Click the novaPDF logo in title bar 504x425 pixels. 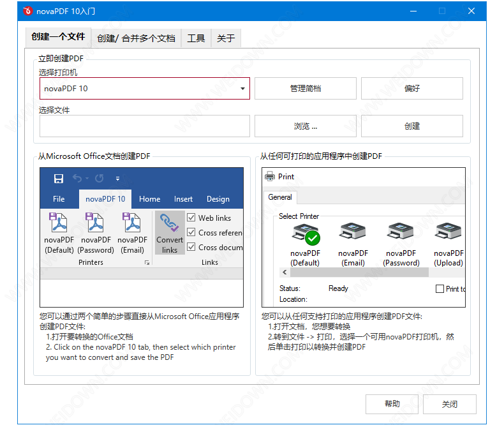27,11
